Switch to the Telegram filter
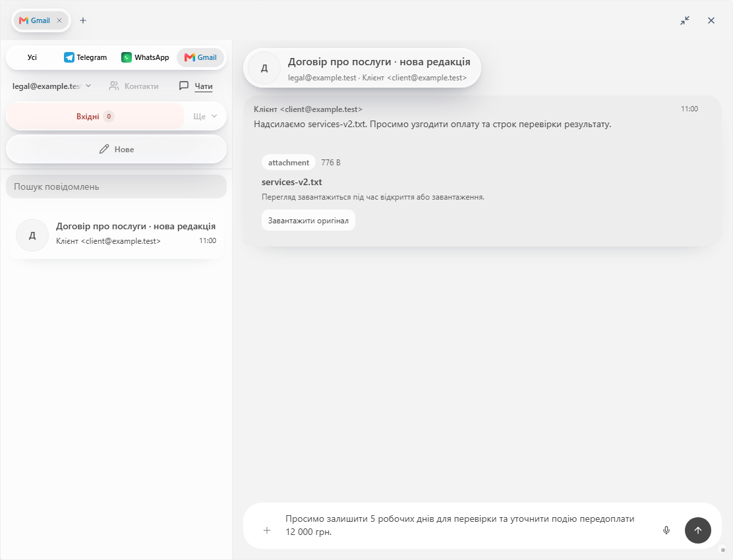 (x=85, y=57)
